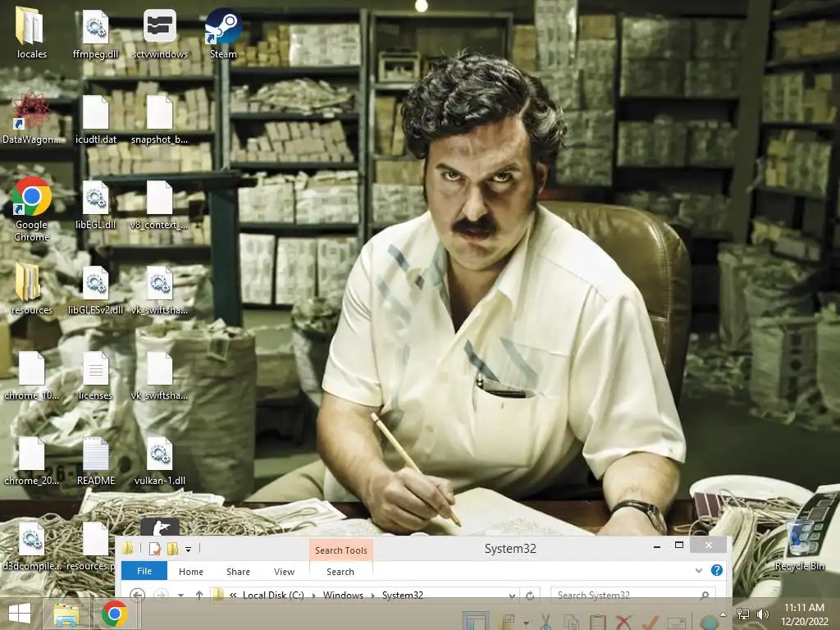Click the Back arrow in Explorer
The width and height of the screenshot is (840, 630).
coord(137,596)
